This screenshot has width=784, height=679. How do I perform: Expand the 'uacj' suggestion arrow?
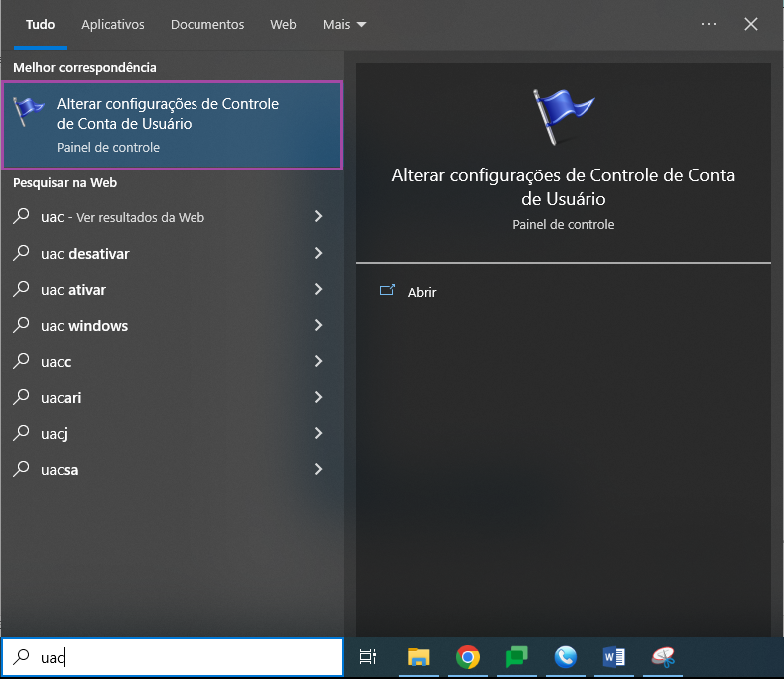pos(318,433)
